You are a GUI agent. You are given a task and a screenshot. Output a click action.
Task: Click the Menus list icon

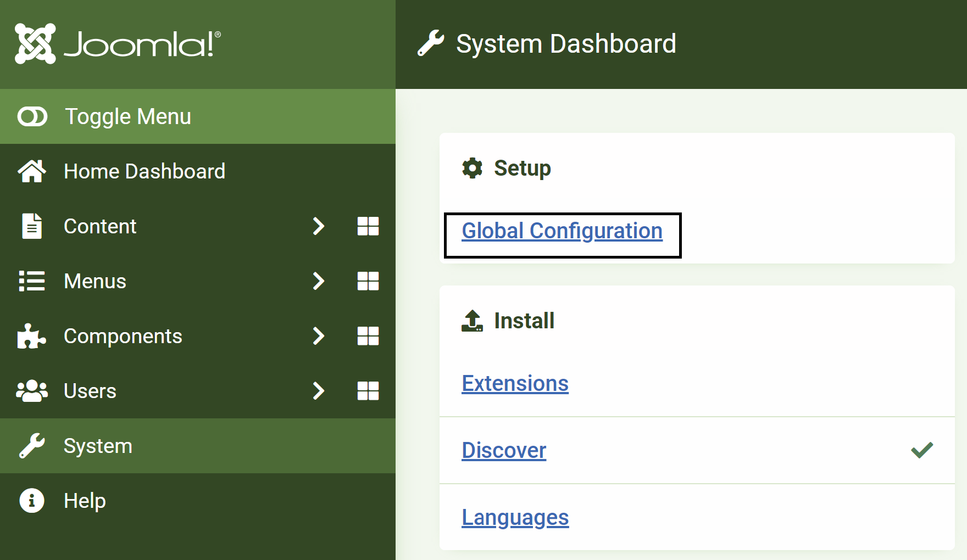32,281
